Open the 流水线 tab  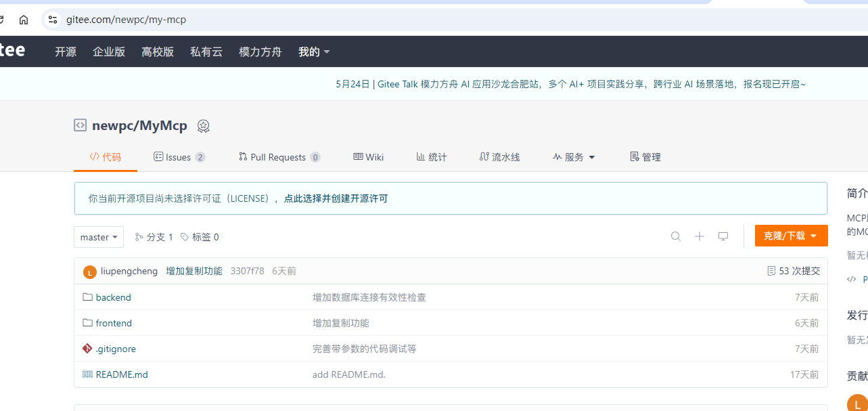click(x=500, y=157)
